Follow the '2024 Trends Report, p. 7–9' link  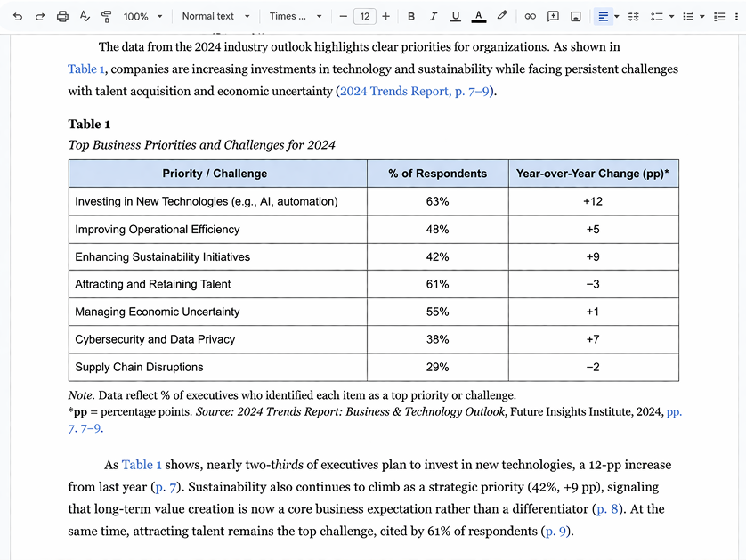coord(413,91)
